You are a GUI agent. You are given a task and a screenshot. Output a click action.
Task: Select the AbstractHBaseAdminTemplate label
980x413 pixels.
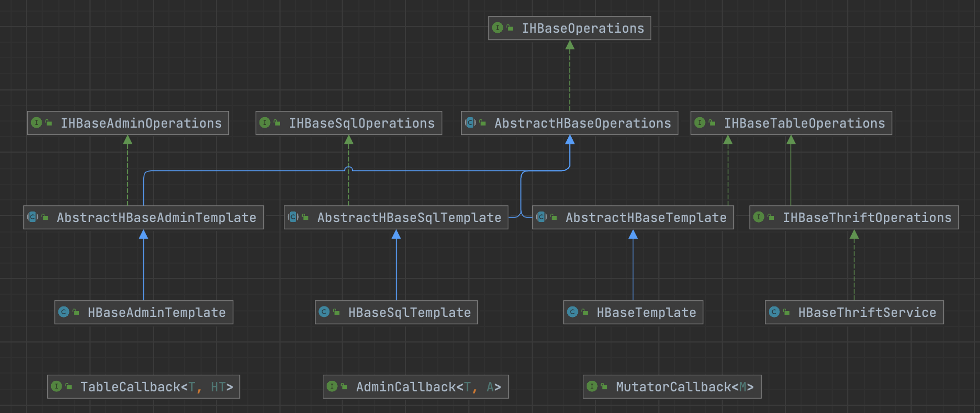coord(157,218)
